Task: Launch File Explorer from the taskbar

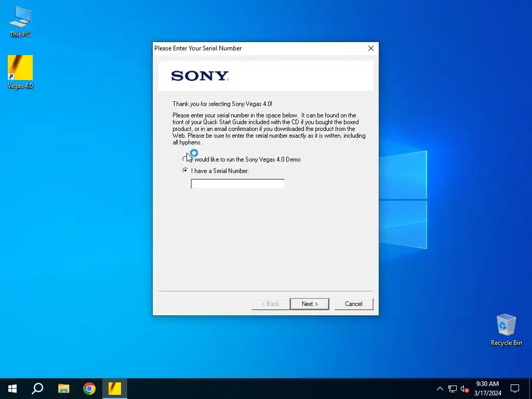Action: coord(63,389)
